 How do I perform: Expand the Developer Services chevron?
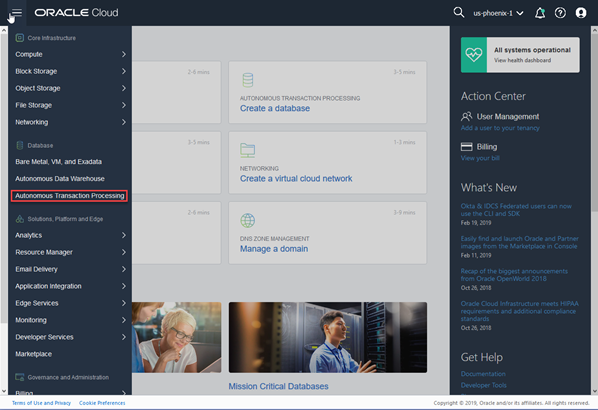(x=124, y=337)
